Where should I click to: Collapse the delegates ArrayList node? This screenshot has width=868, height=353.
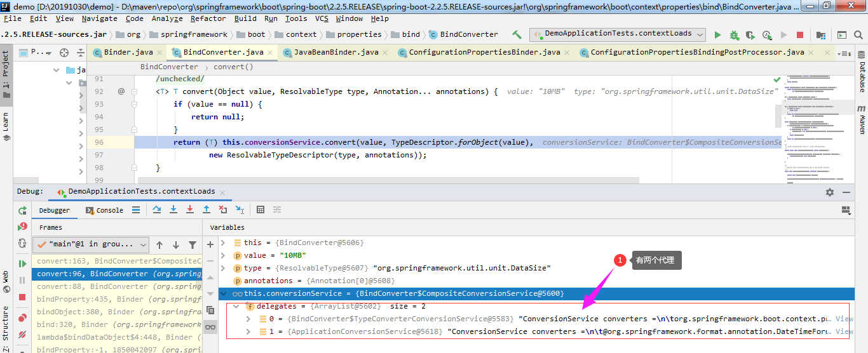coord(236,306)
